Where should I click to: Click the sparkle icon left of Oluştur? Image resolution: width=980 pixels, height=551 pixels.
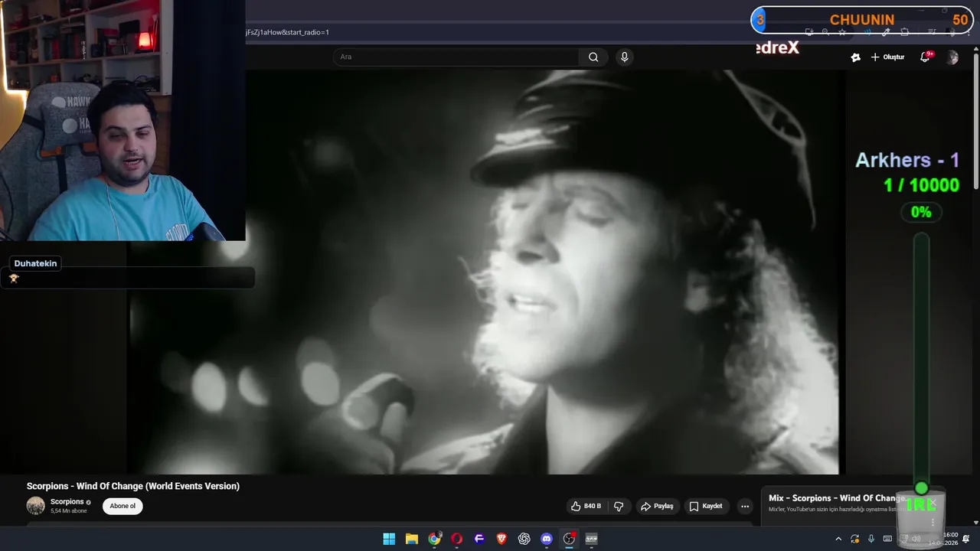855,57
